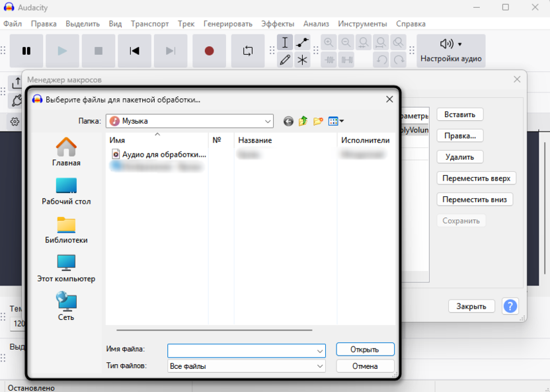Click the Undo arrow icon
This screenshot has width=550, height=392.
click(381, 59)
